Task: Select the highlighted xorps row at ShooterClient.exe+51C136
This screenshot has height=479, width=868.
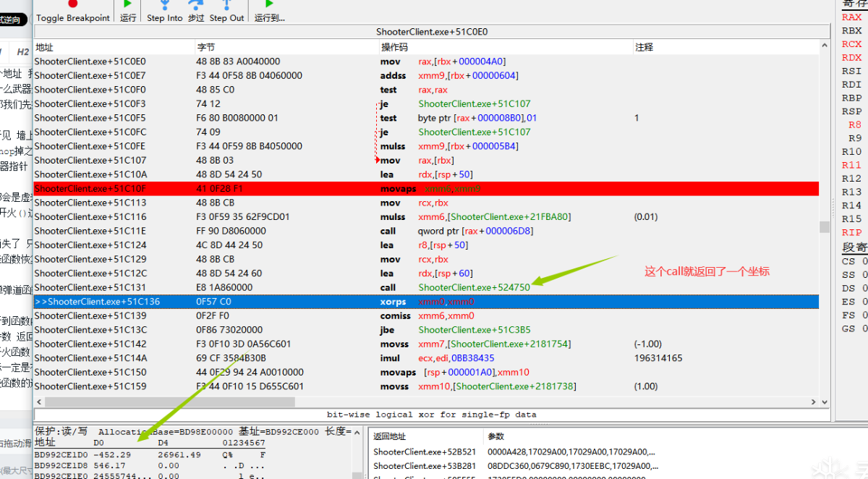Action: pyautogui.click(x=426, y=301)
